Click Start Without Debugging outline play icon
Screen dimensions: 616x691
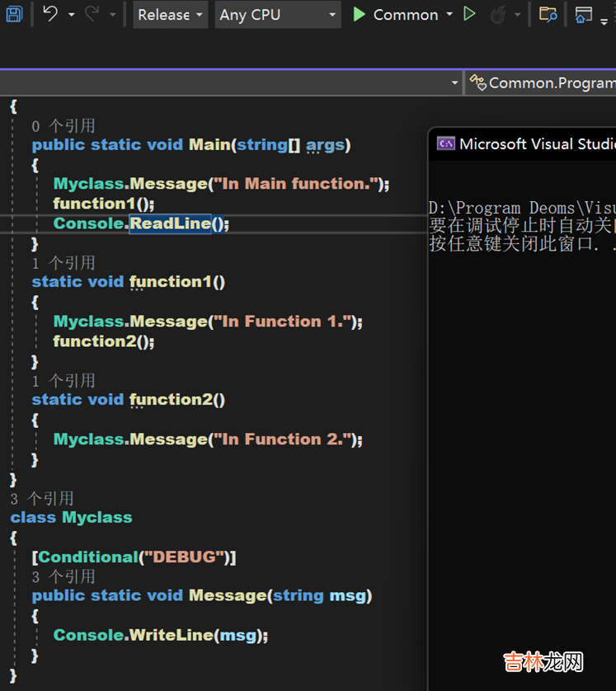tap(470, 14)
